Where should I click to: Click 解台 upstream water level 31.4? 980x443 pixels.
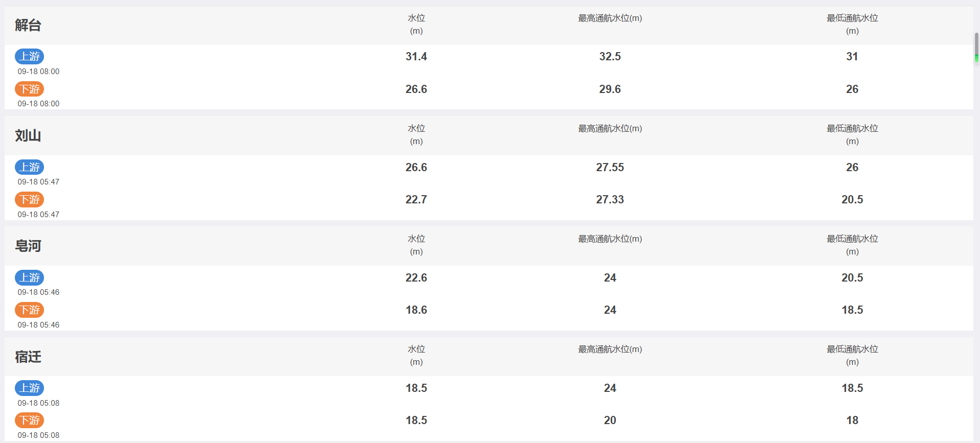[x=416, y=57]
